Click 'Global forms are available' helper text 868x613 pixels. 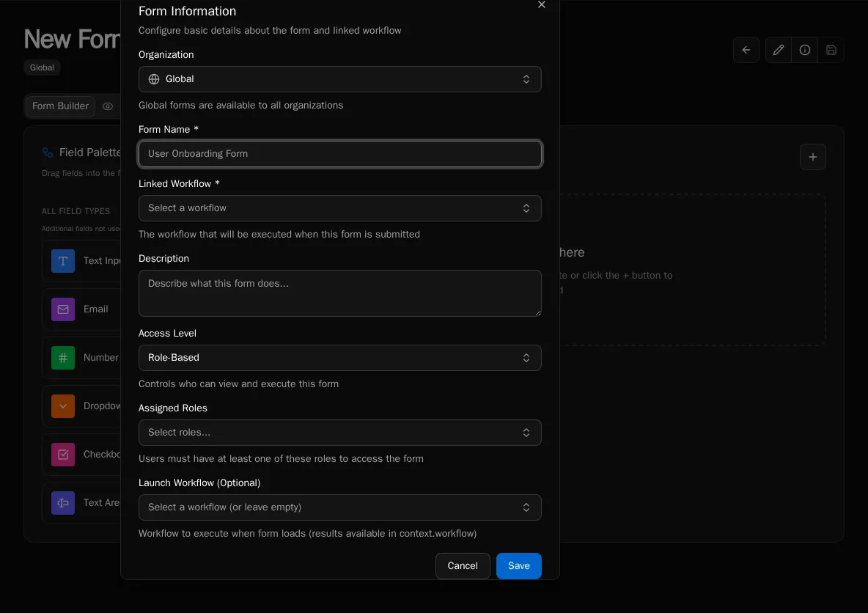(240, 105)
